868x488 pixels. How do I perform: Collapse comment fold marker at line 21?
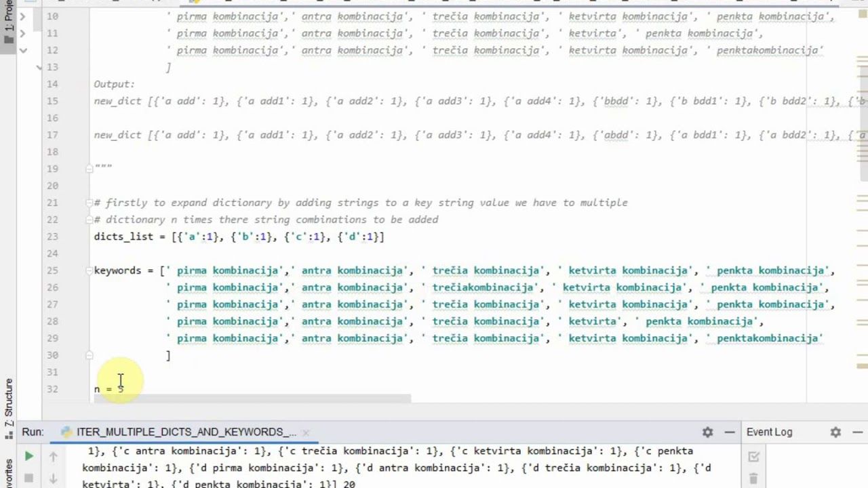point(89,202)
